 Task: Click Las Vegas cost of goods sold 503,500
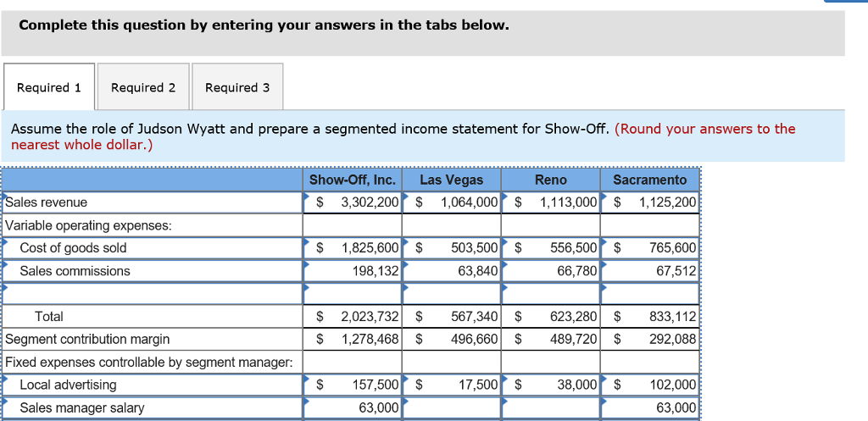tap(452, 248)
